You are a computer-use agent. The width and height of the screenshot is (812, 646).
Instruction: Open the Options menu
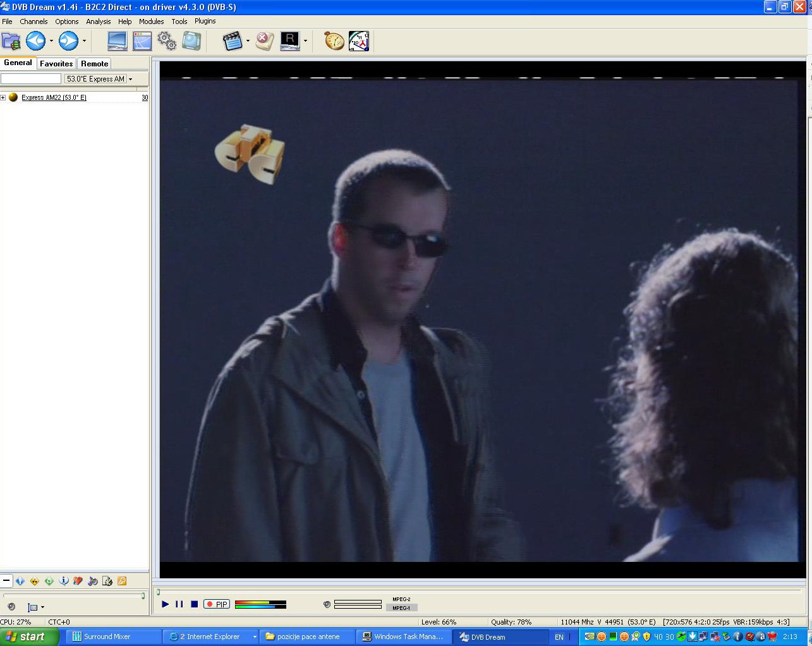click(x=67, y=21)
